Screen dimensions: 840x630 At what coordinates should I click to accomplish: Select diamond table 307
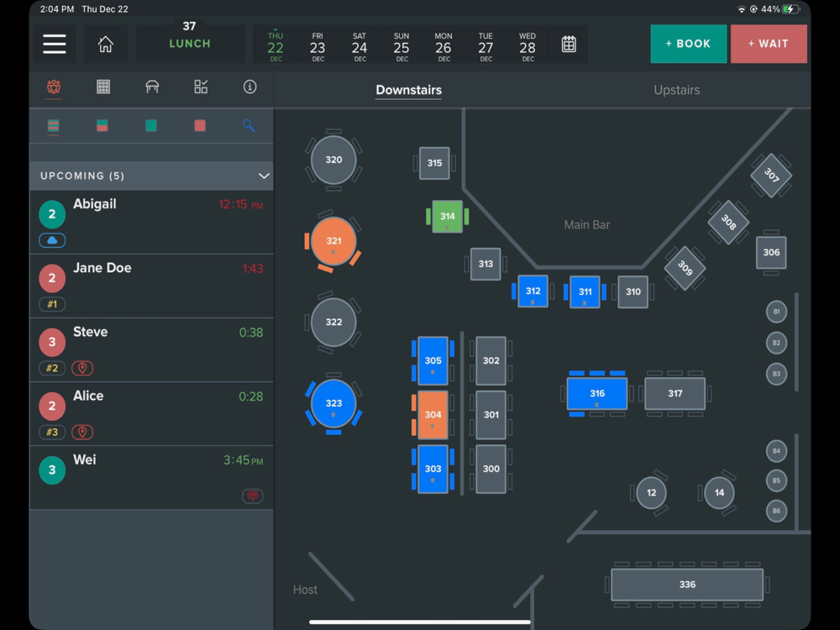coord(771,176)
